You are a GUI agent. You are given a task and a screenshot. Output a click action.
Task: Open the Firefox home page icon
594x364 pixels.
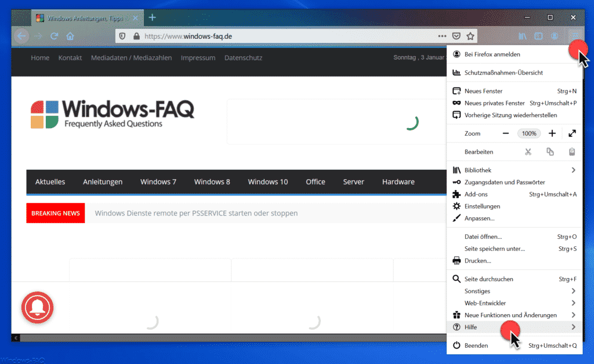[x=70, y=37]
